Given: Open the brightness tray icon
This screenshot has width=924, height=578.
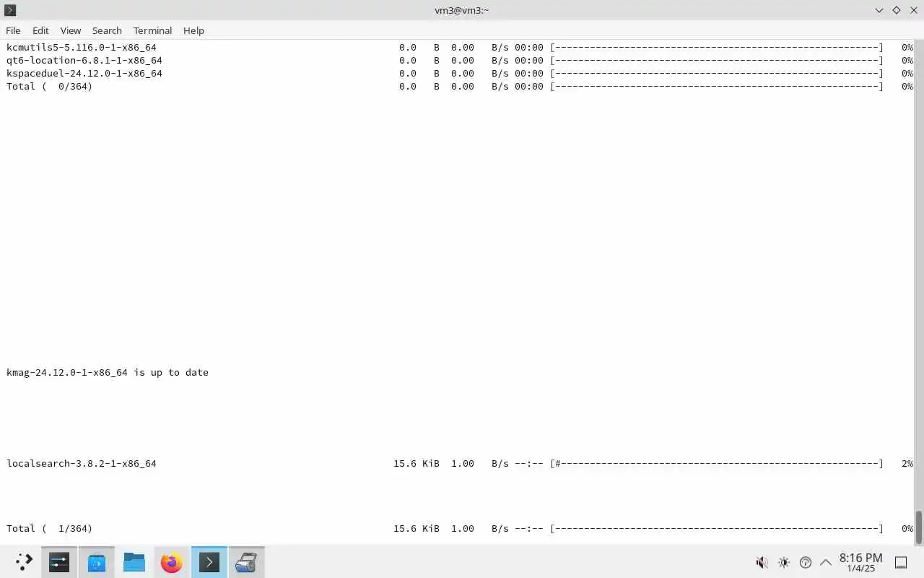Looking at the screenshot, I should 783,562.
